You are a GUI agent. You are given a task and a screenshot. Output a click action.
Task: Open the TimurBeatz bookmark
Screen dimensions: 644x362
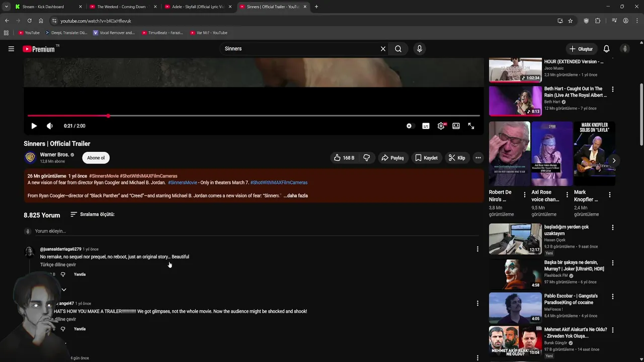(x=162, y=33)
